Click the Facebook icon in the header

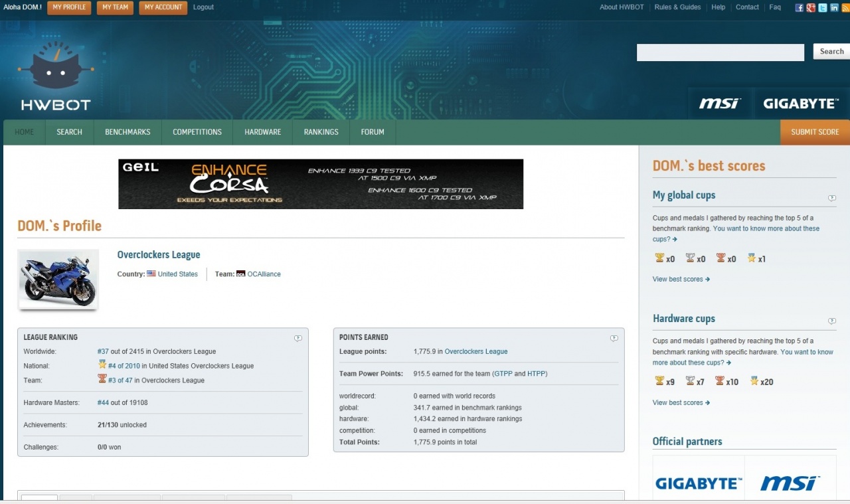coord(800,8)
